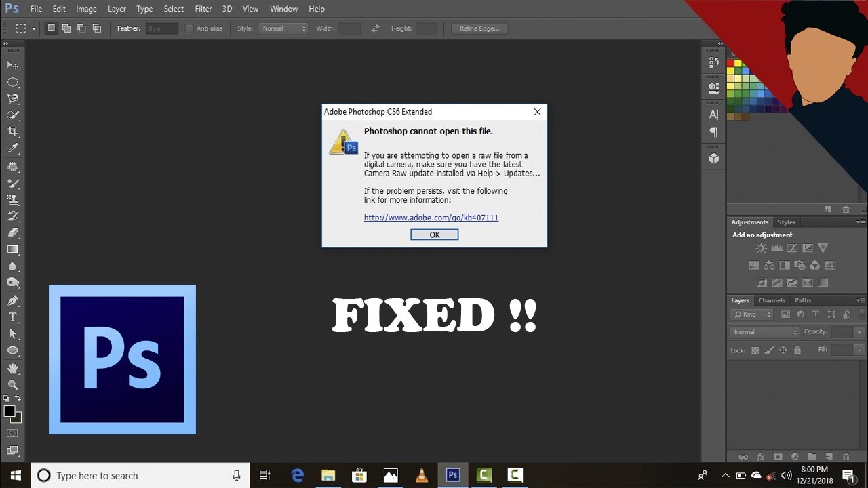Open the Window menu
This screenshot has width=868, height=488.
[x=283, y=9]
